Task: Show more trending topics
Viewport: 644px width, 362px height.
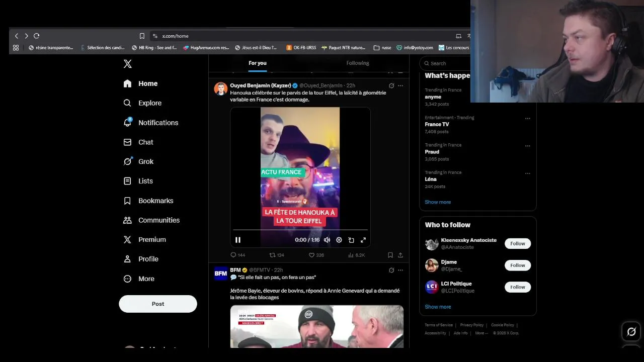Action: pos(438,202)
